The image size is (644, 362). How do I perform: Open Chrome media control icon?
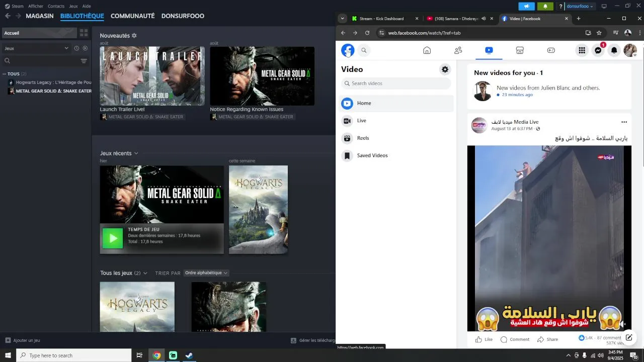[615, 33]
